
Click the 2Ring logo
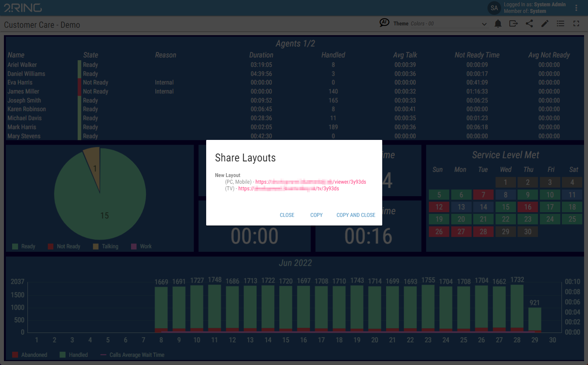pos(23,8)
